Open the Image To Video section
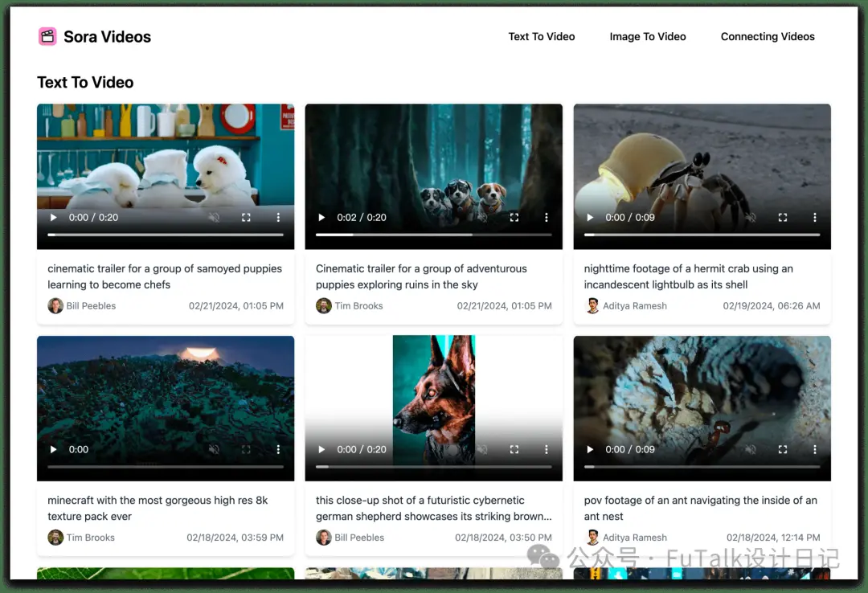This screenshot has width=868, height=593. pos(648,36)
